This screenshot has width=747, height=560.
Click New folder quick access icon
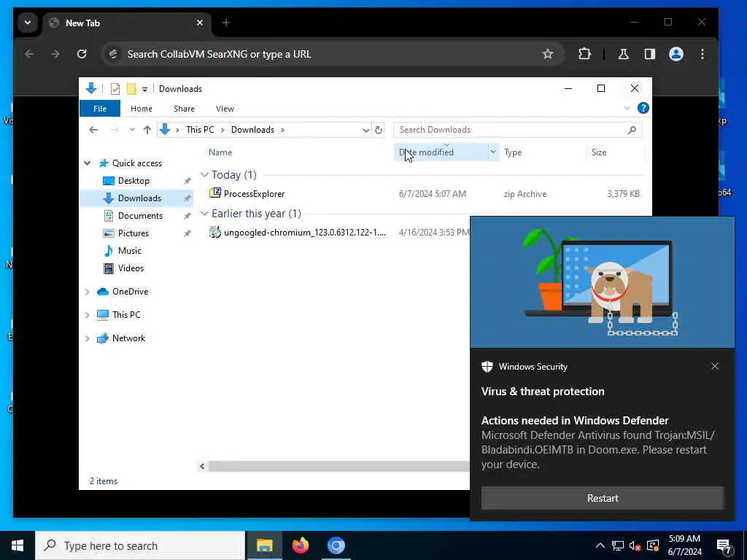click(x=131, y=88)
